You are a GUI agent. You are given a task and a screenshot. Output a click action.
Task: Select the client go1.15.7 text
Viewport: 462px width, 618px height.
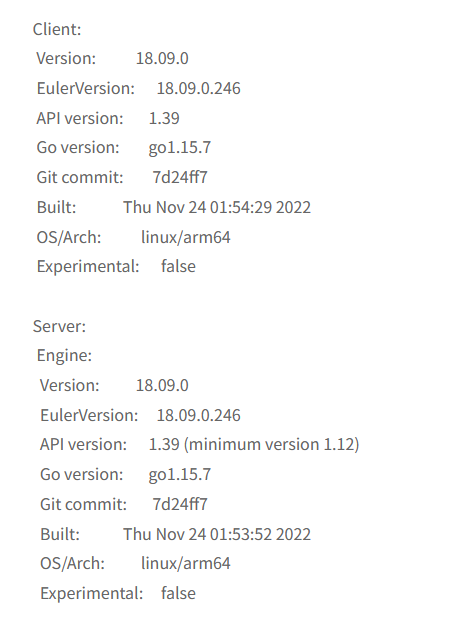pyautogui.click(x=180, y=148)
